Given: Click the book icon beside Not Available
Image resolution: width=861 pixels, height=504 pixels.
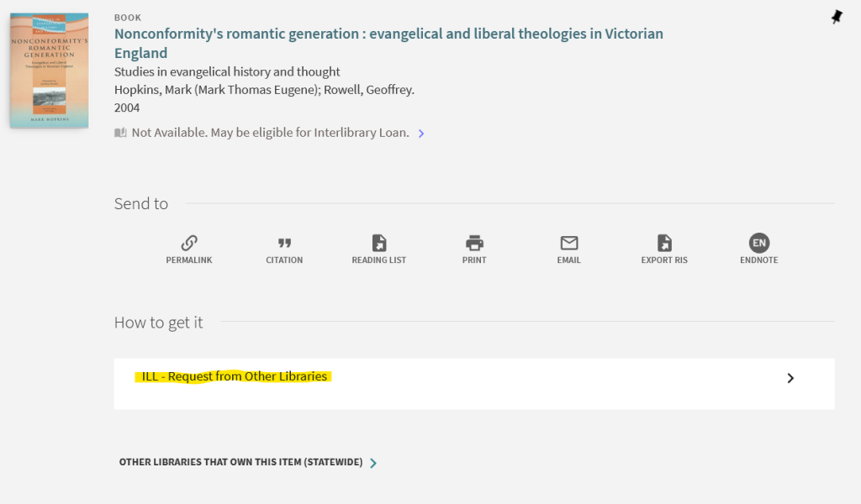Looking at the screenshot, I should tap(120, 133).
